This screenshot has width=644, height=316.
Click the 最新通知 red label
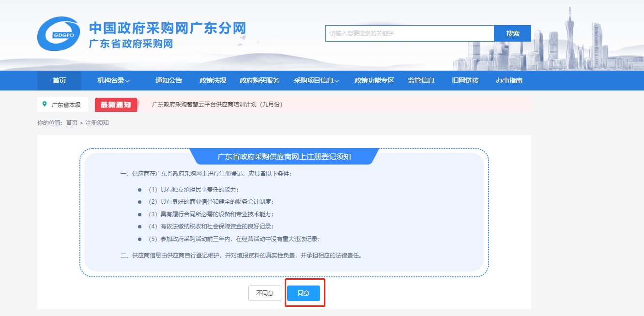[x=116, y=105]
